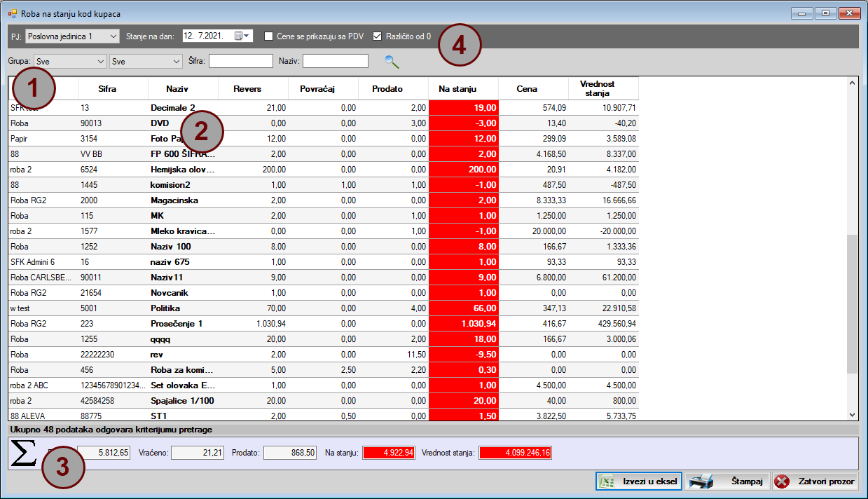Screen dimensions: 868x499
Task: Open the date picker calendar icon
Action: [242, 36]
